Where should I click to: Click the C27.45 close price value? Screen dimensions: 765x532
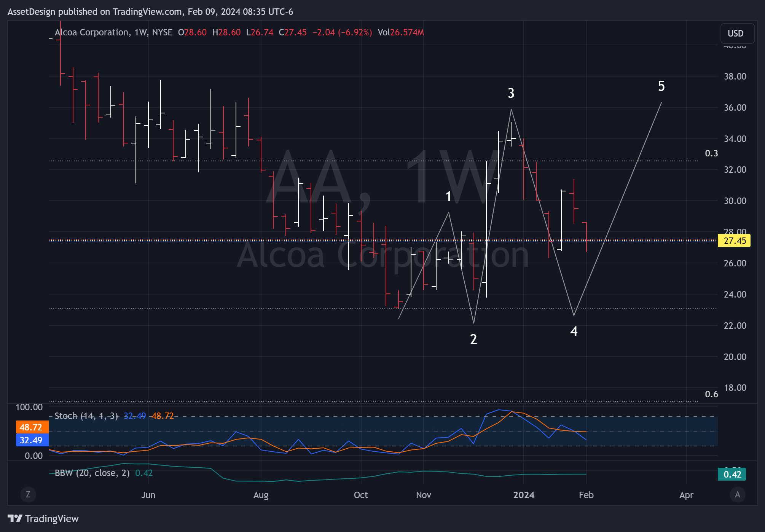click(x=293, y=32)
